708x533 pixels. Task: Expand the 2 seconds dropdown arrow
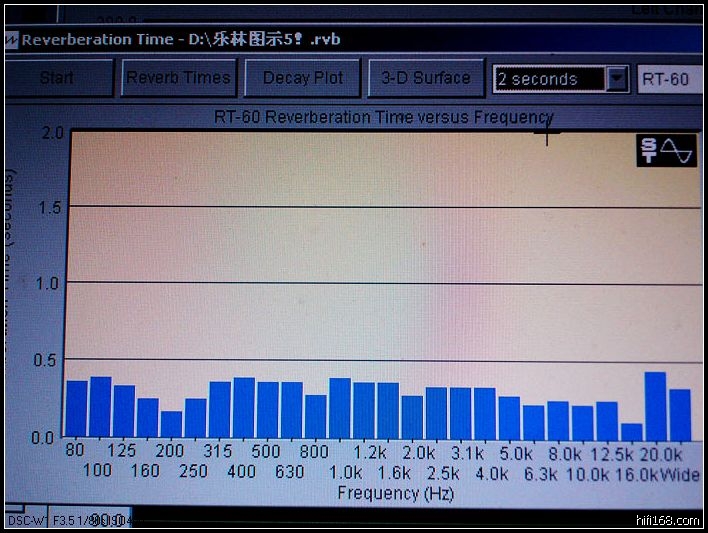coord(617,79)
